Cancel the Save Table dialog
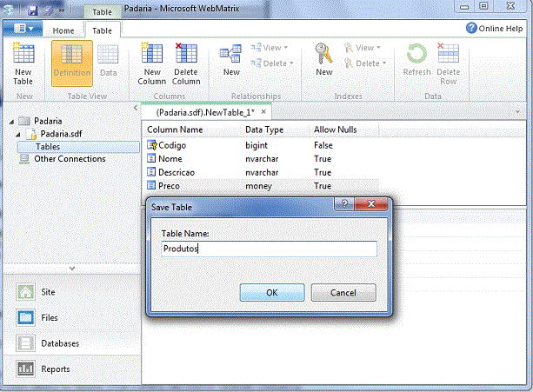 [343, 292]
